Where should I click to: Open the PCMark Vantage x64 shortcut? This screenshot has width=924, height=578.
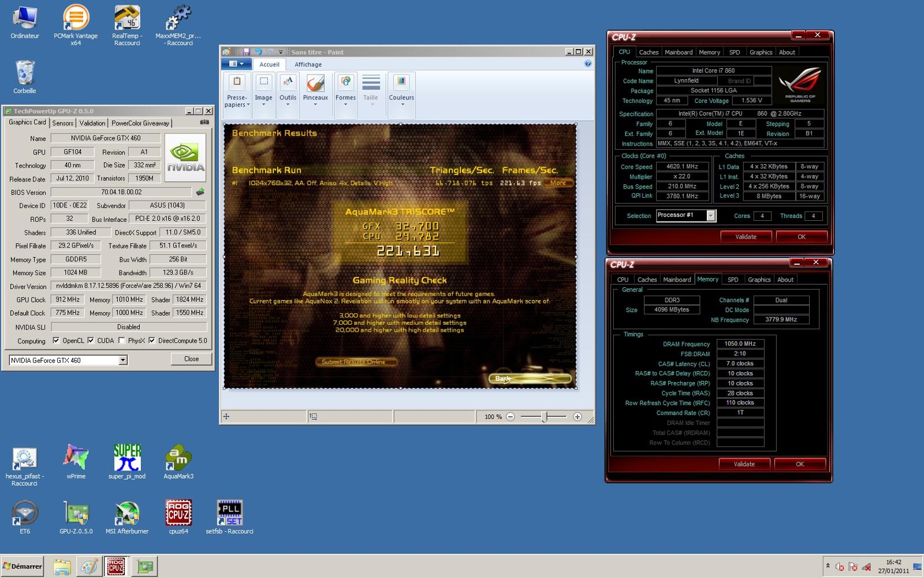(76, 24)
